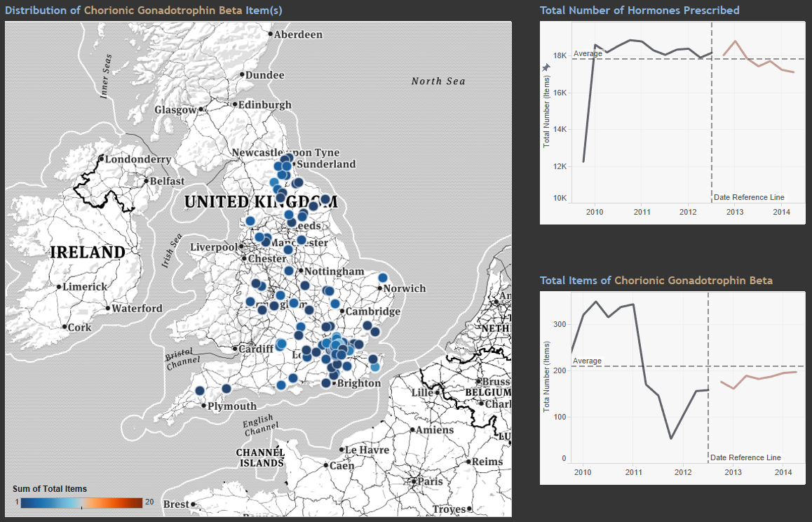Click the Norwich label on the map
The image size is (812, 522).
405,289
